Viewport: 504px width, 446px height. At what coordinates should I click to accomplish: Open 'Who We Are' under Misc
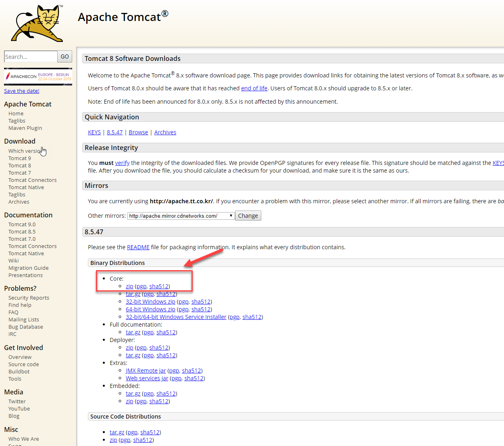pyautogui.click(x=24, y=439)
